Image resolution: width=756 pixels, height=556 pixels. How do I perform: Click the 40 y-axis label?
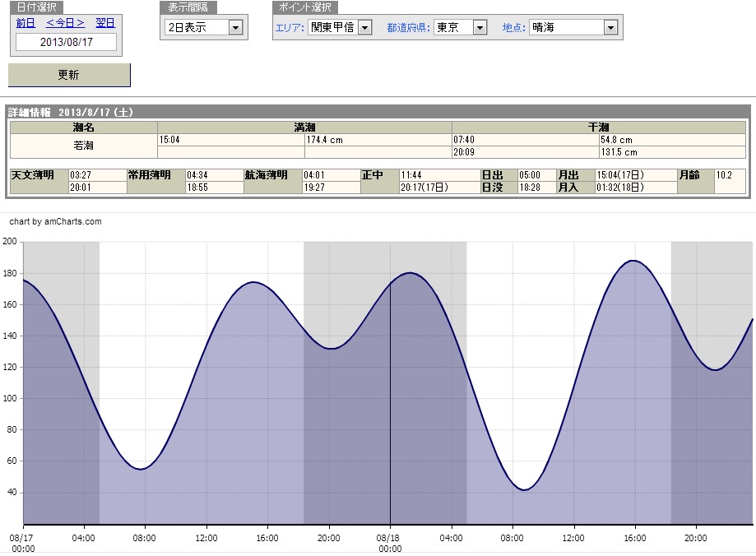click(12, 492)
